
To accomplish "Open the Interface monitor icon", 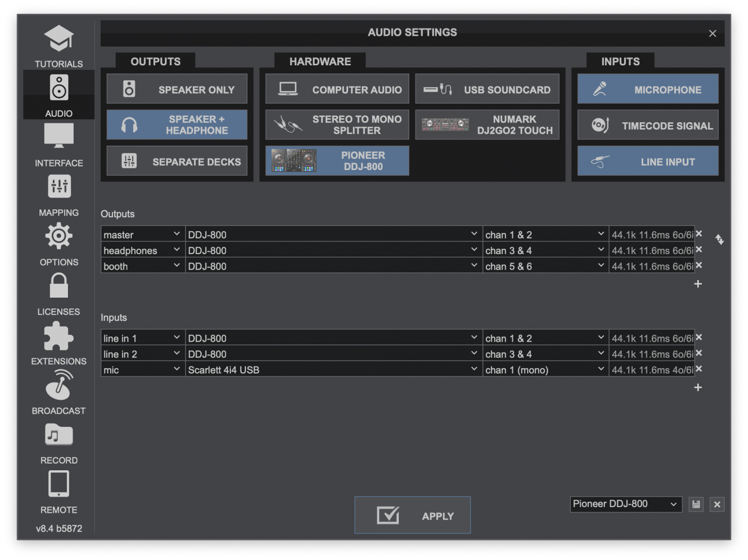I will pos(59,136).
